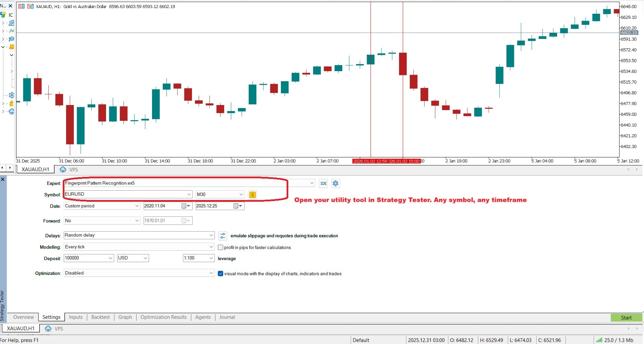
Task: Click the current price label 6602.19
Action: [629, 33]
